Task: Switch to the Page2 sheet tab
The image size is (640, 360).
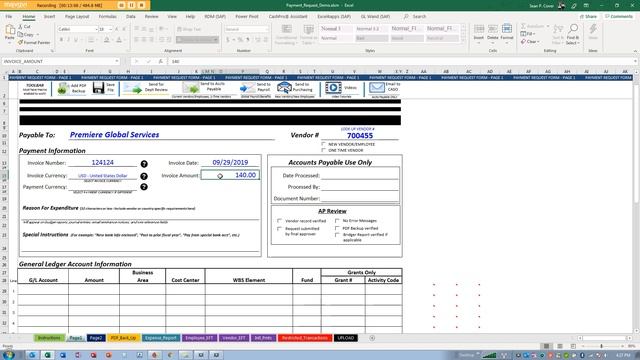Action: [x=96, y=338]
